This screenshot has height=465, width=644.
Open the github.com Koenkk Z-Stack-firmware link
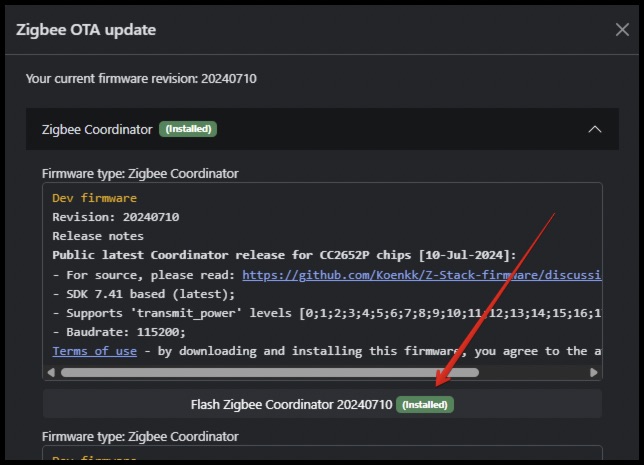point(421,275)
